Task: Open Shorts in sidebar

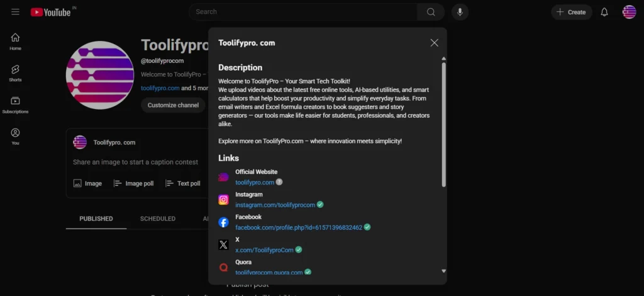Action: point(15,73)
